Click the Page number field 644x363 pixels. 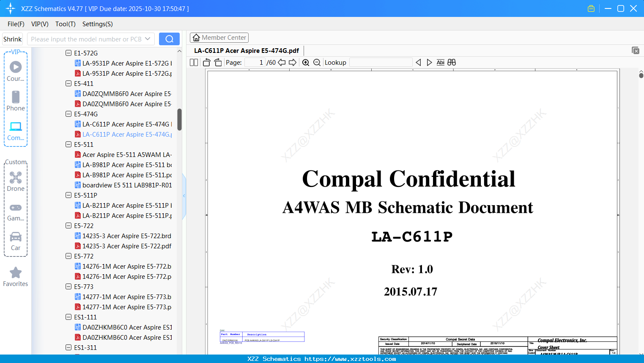[255, 63]
